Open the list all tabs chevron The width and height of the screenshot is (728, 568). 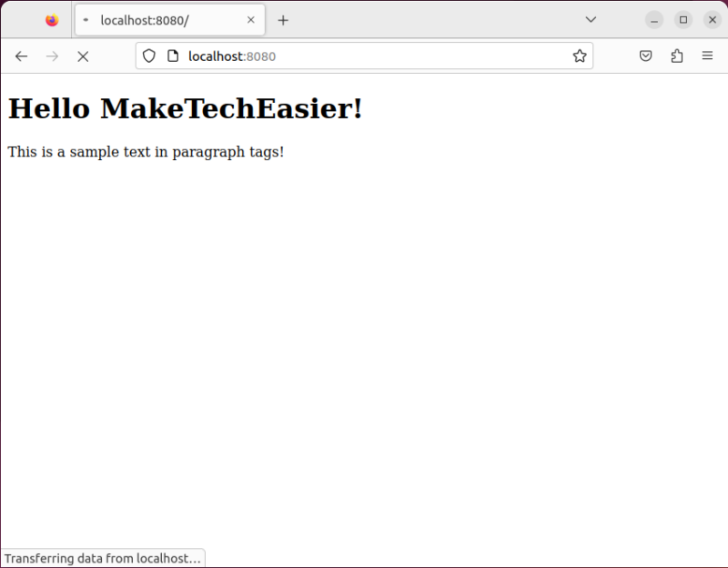coord(591,19)
